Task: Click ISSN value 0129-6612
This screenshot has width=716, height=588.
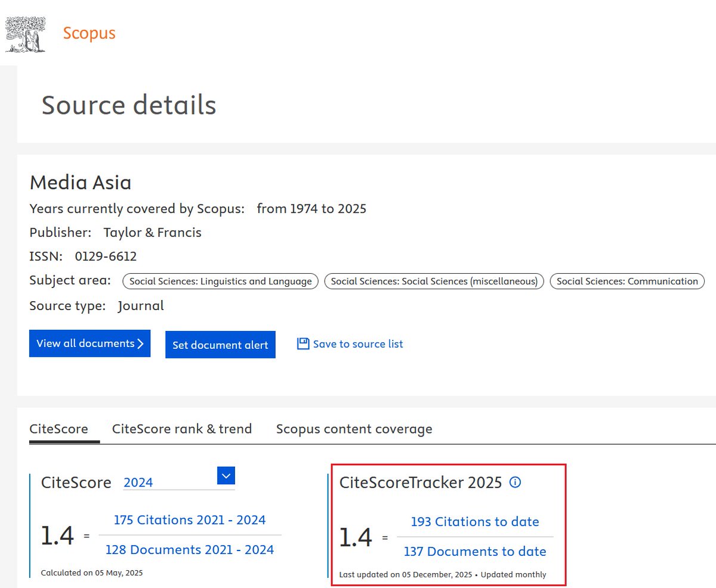Action: pos(106,256)
